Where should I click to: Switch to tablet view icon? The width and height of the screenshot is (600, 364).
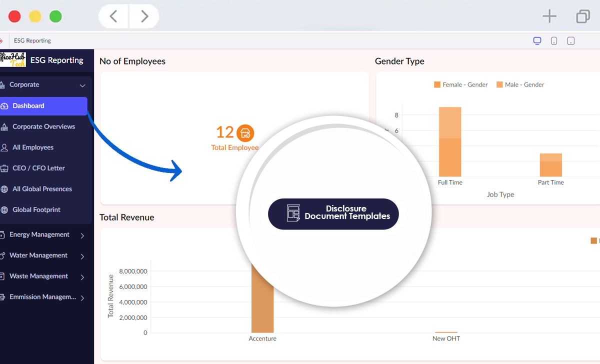click(571, 41)
